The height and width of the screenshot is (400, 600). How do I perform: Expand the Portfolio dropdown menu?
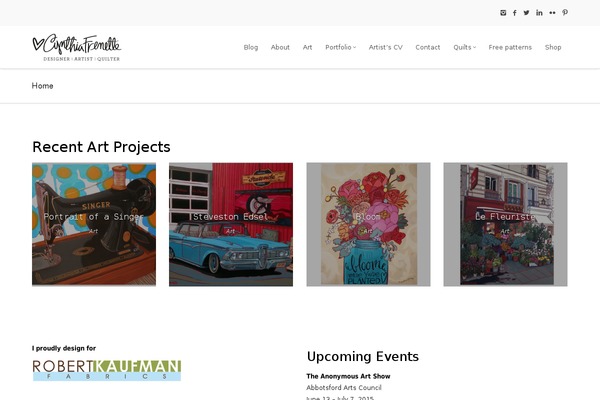pyautogui.click(x=340, y=47)
